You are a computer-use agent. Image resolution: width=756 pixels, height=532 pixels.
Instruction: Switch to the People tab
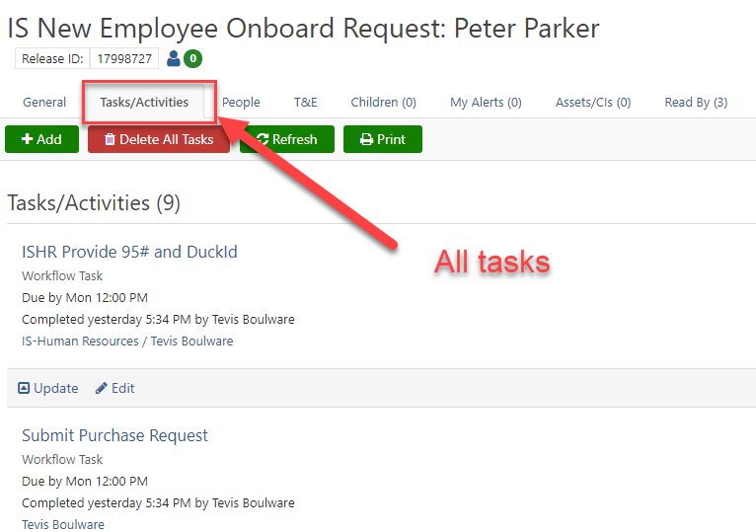click(241, 103)
